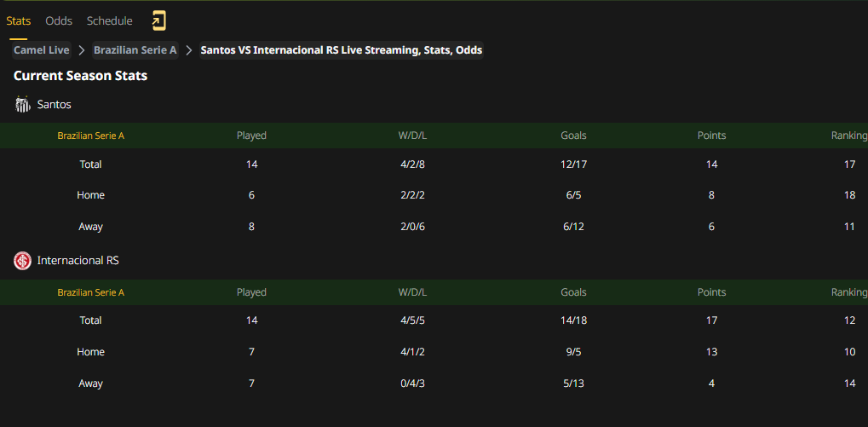The image size is (868, 427).
Task: Open the Schedule tab
Action: pyautogui.click(x=110, y=21)
